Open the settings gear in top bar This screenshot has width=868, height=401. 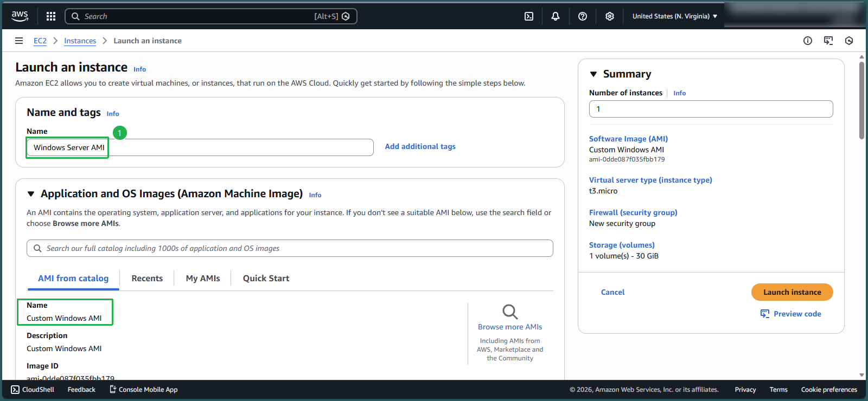[x=610, y=16]
